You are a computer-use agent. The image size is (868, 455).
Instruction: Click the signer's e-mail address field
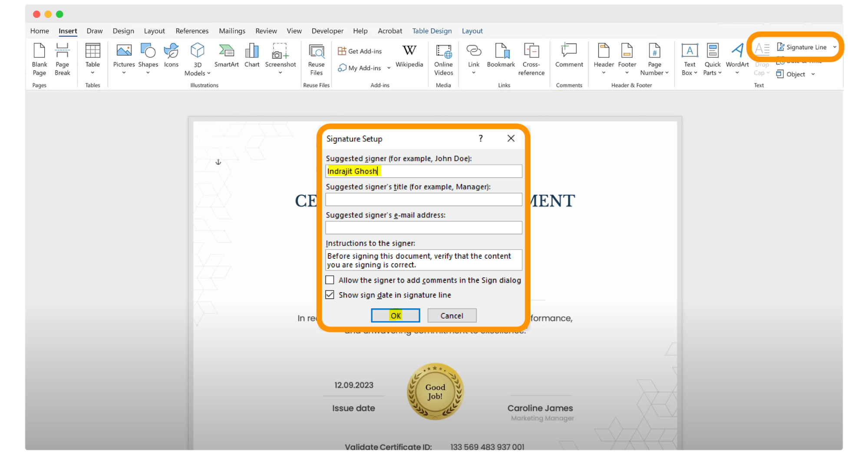click(x=424, y=227)
